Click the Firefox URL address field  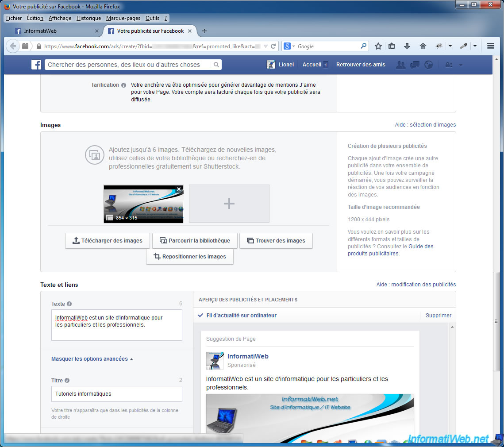tap(153, 46)
